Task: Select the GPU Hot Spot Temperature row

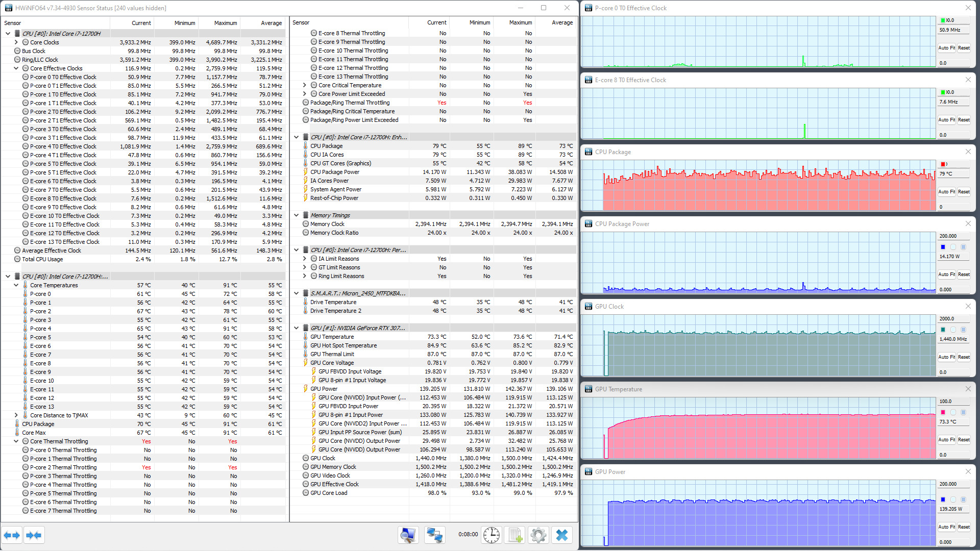Action: (x=344, y=345)
